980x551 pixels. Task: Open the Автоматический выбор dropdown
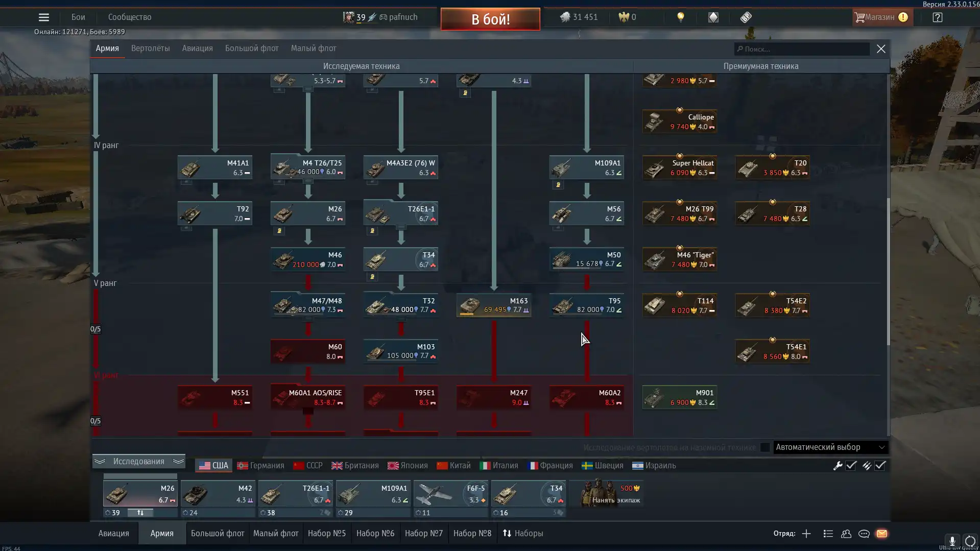(x=831, y=447)
